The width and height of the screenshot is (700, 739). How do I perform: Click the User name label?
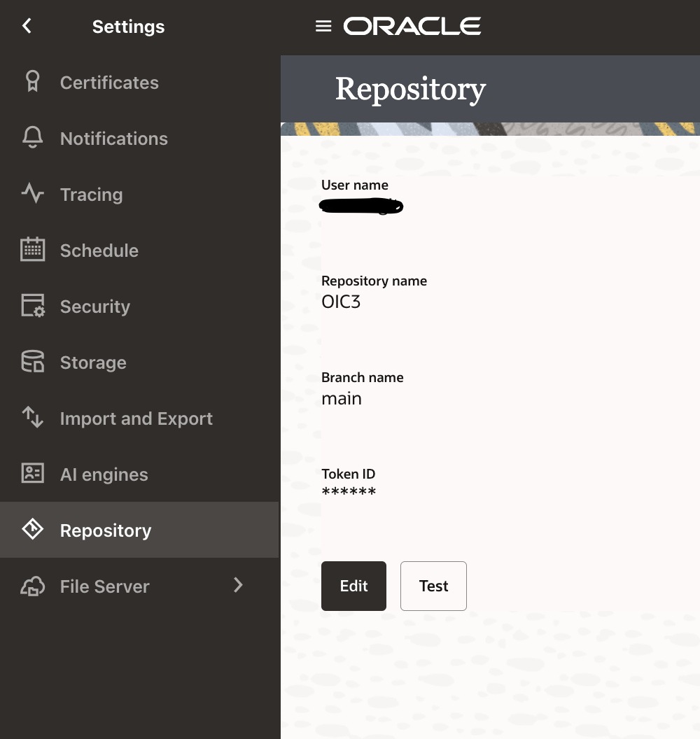(x=355, y=185)
